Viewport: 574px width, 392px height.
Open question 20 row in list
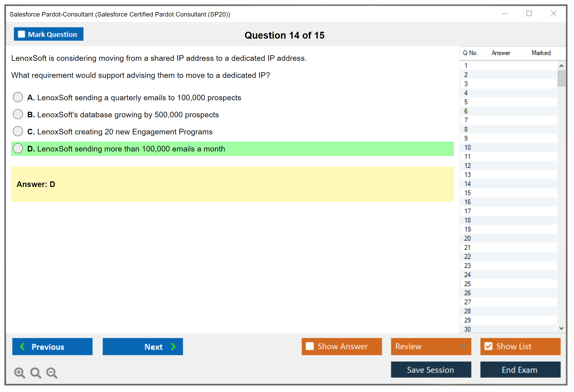467,238
